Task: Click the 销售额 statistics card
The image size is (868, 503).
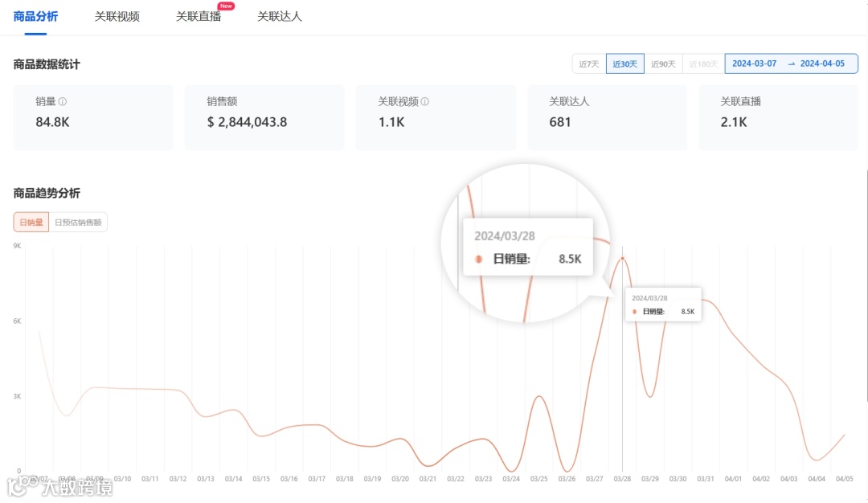Action: point(264,116)
